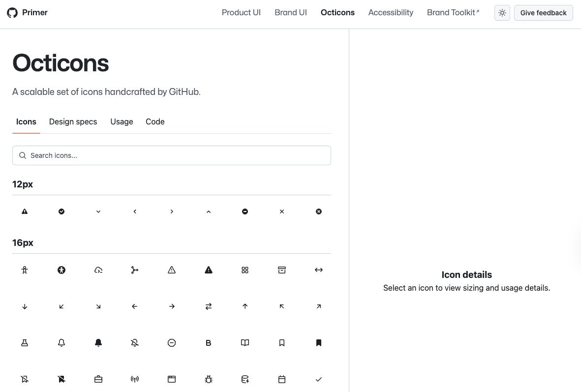The image size is (581, 392).
Task: Click the bug icon
Action: [209, 379]
